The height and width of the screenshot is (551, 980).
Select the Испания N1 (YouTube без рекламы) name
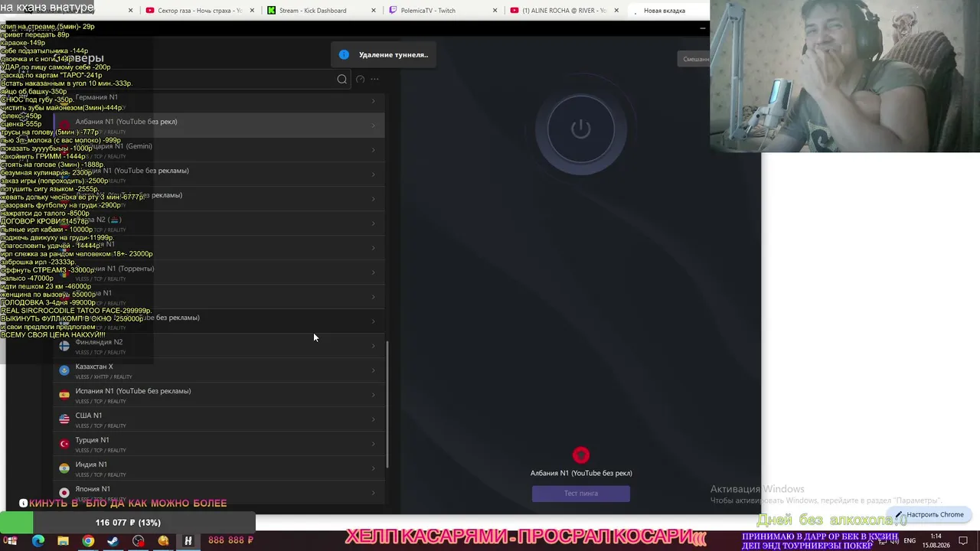pyautogui.click(x=133, y=391)
